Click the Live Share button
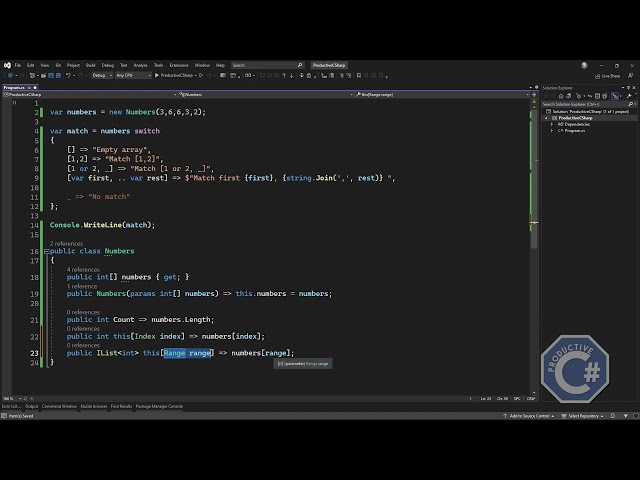Image resolution: width=640 pixels, height=480 pixels. pyautogui.click(x=608, y=76)
